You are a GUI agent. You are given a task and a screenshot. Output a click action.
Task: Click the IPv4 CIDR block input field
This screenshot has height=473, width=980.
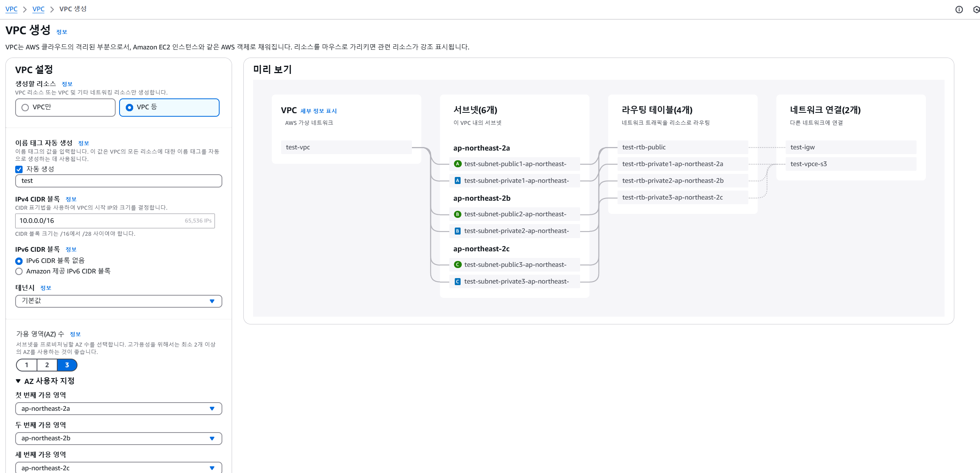click(101, 221)
